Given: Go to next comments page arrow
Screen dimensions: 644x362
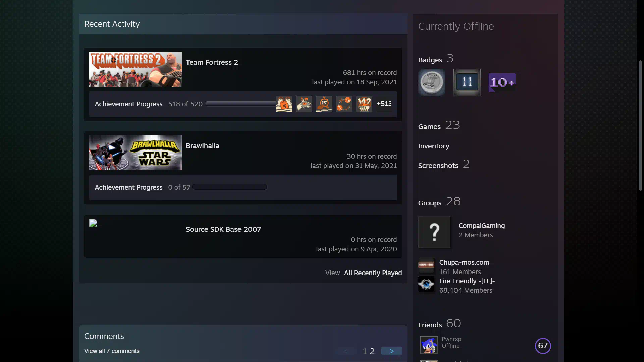Looking at the screenshot, I should click(x=391, y=351).
